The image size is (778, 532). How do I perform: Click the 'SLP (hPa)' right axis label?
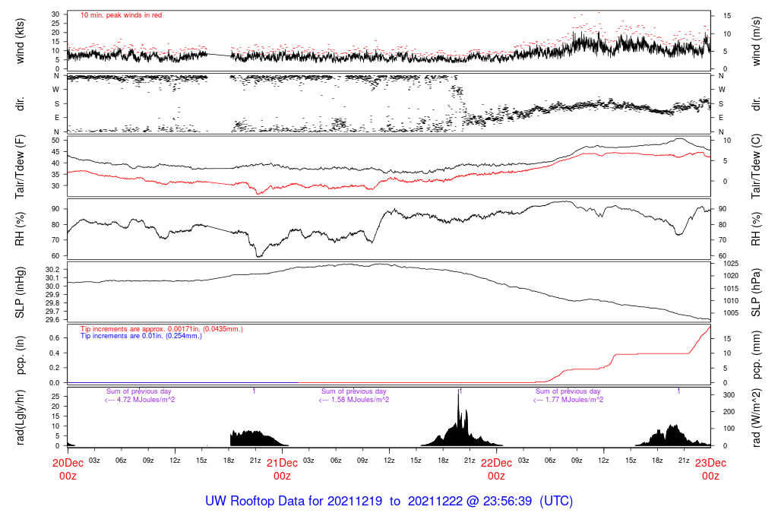click(x=756, y=293)
